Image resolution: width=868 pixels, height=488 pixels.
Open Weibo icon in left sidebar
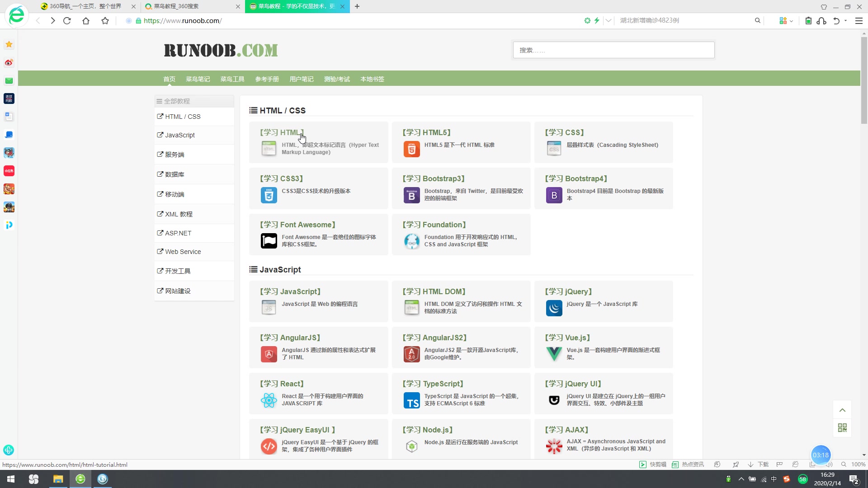[x=9, y=62]
